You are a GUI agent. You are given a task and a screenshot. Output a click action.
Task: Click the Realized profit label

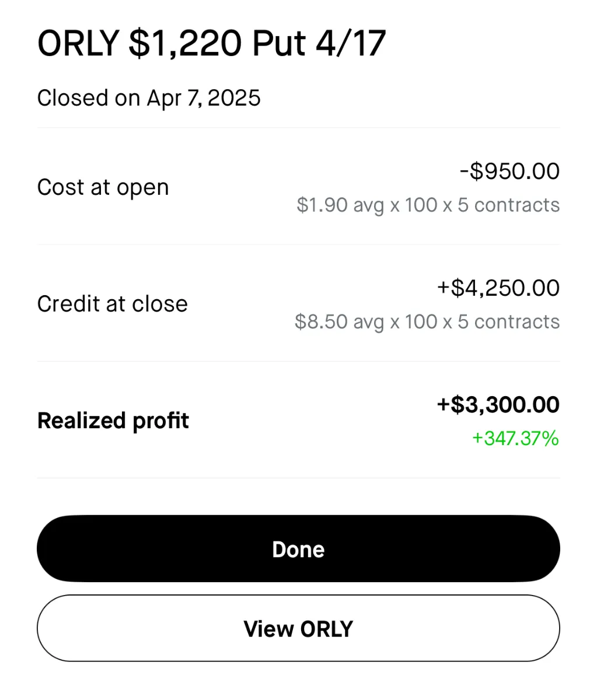[113, 421]
